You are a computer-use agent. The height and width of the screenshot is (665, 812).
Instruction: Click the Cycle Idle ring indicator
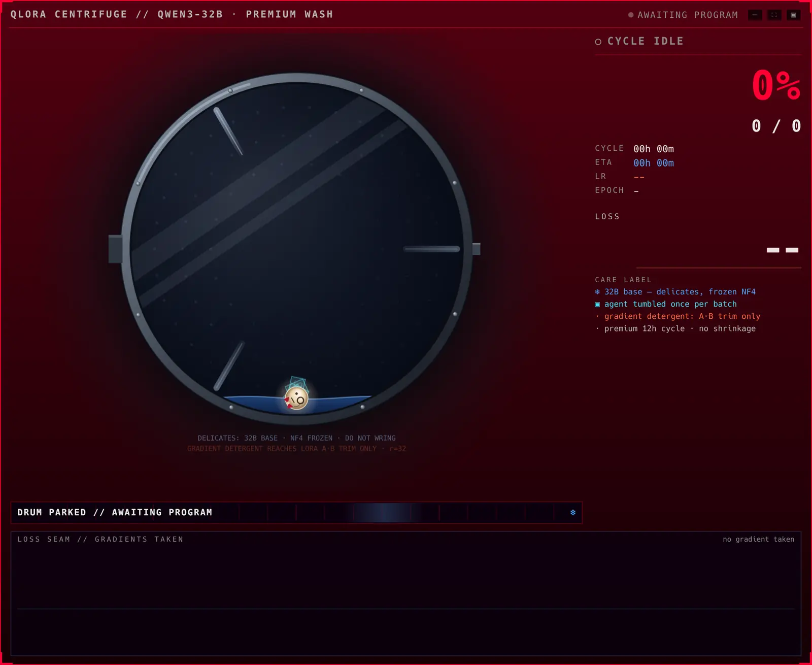[x=598, y=42]
